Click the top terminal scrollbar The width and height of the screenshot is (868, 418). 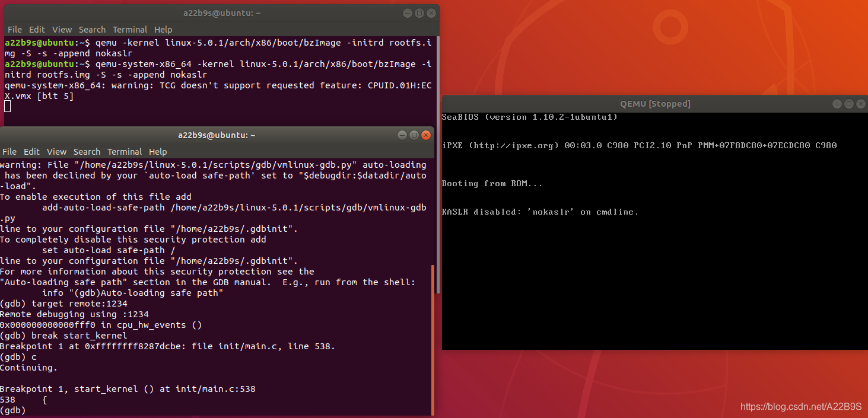click(x=438, y=165)
